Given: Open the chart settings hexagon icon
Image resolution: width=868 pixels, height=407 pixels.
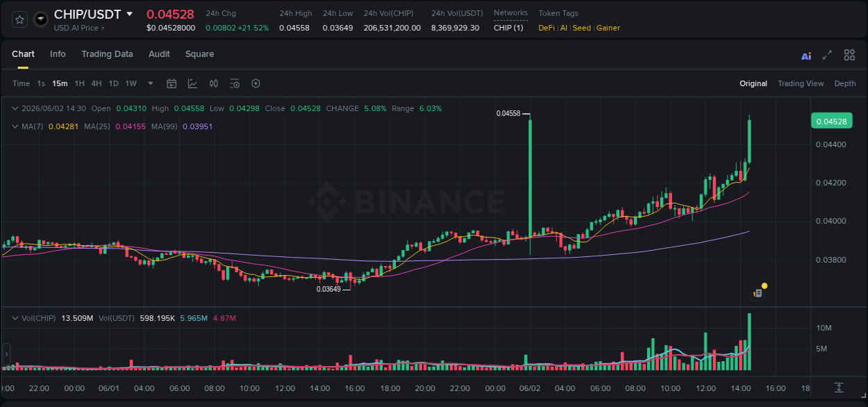Looking at the screenshot, I should 256,83.
